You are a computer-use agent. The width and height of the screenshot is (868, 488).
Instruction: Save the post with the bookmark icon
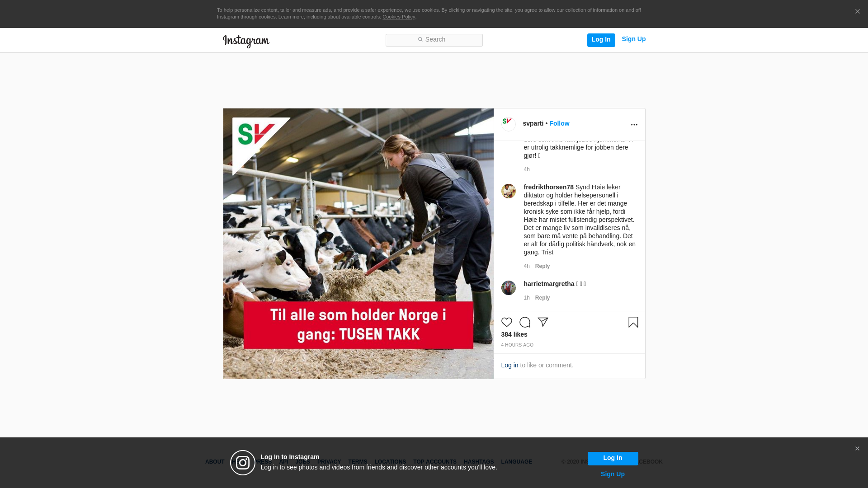(633, 322)
